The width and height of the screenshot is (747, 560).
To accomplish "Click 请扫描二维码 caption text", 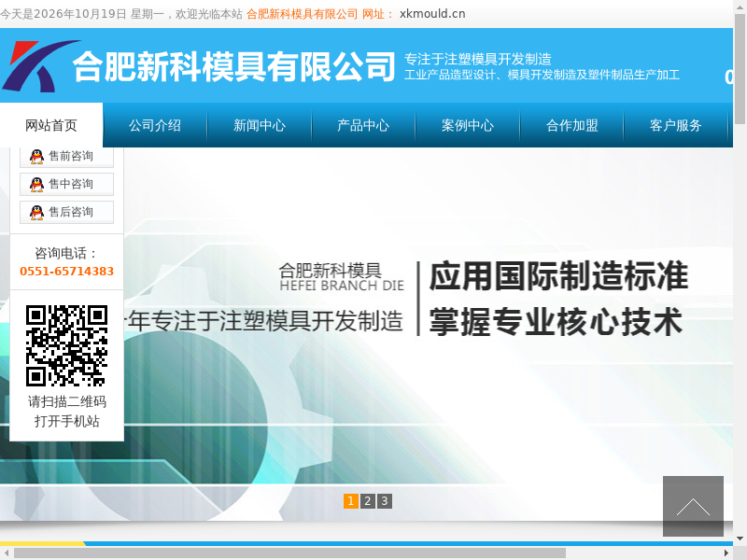I will (x=67, y=402).
